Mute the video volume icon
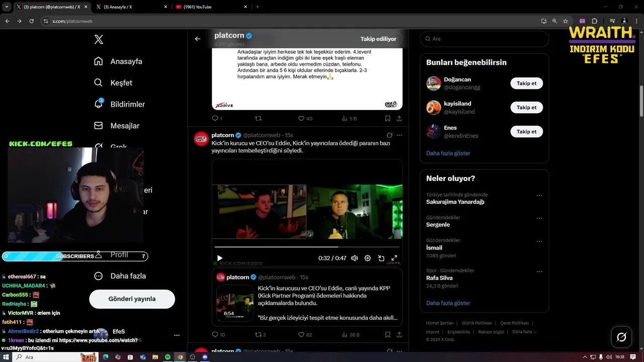 point(354,258)
